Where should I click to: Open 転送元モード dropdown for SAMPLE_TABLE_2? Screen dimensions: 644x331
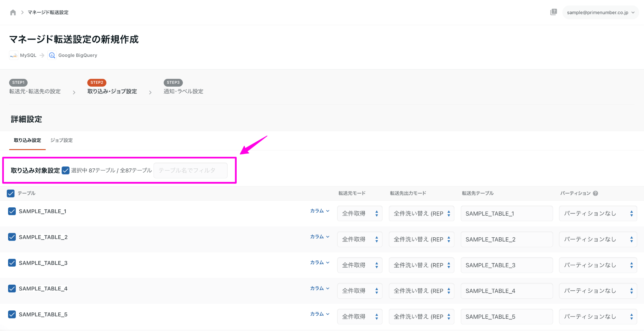click(360, 239)
